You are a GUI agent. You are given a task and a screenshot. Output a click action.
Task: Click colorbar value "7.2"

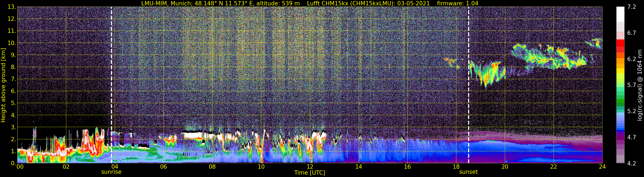pos(632,7)
